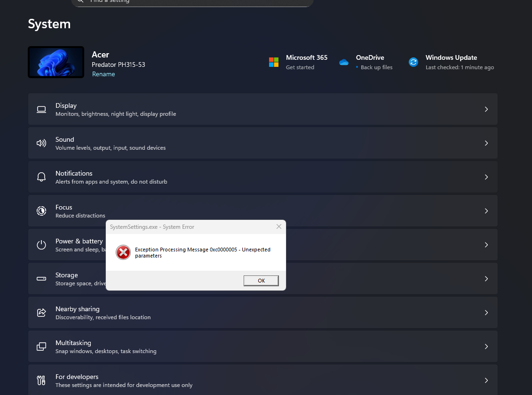Expand the Sound settings chevron
This screenshot has width=532, height=395.
tap(486, 143)
